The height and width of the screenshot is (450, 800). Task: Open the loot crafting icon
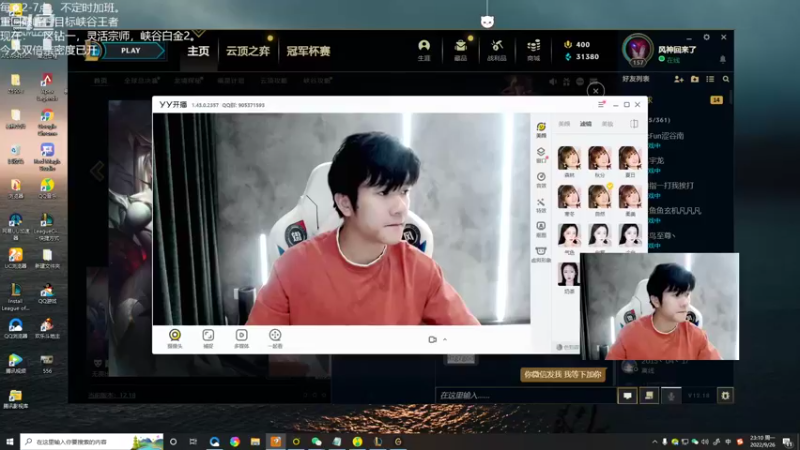pos(496,50)
